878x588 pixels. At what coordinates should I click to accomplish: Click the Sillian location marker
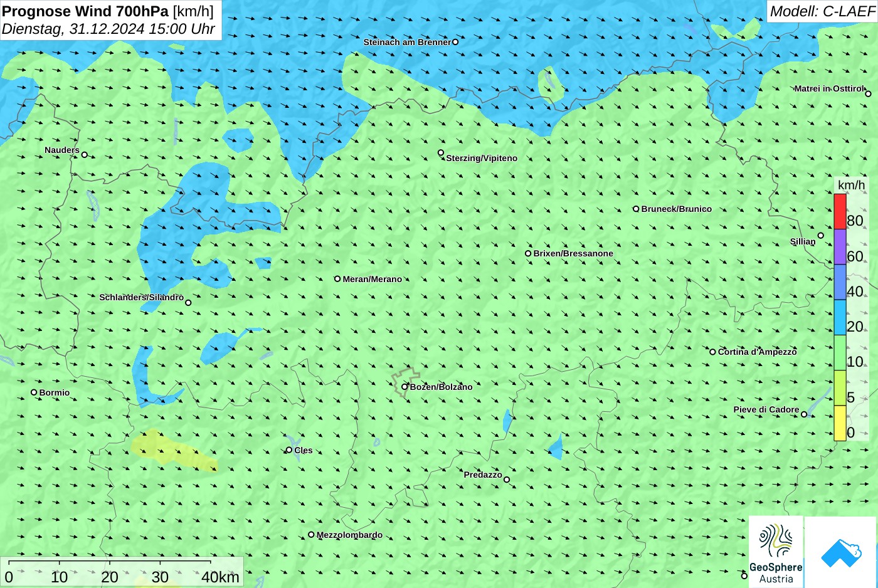[x=820, y=236]
